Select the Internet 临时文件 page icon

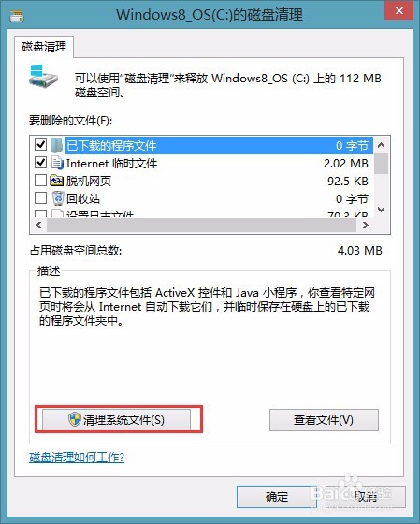click(x=57, y=163)
